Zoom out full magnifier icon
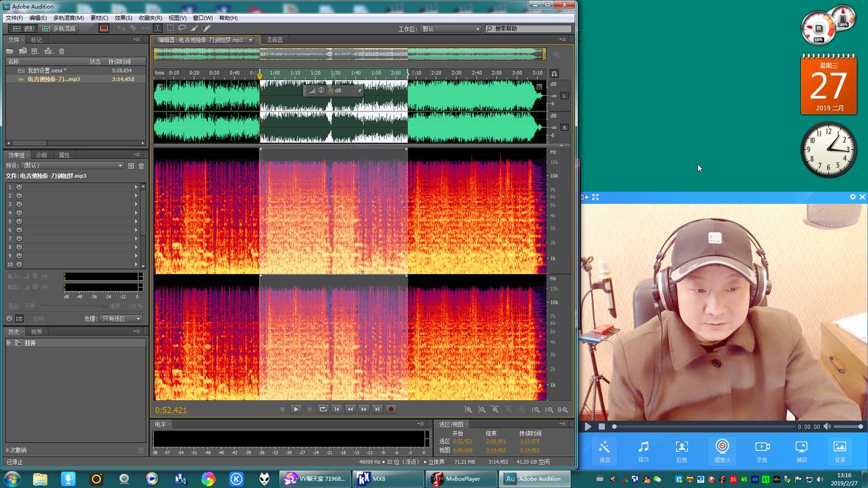Screen dimensions: 868x488 522,410
